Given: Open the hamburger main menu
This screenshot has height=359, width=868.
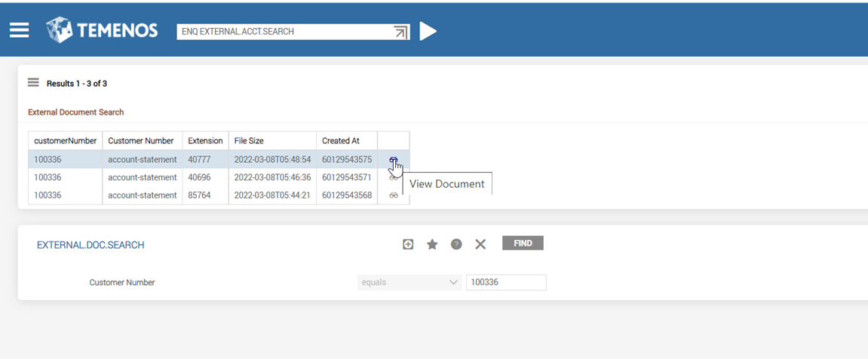Looking at the screenshot, I should pos(19,30).
